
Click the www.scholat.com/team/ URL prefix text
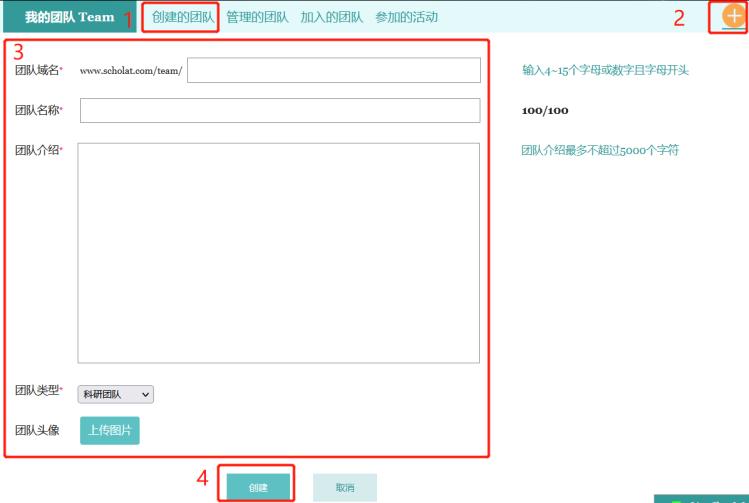(x=130, y=72)
